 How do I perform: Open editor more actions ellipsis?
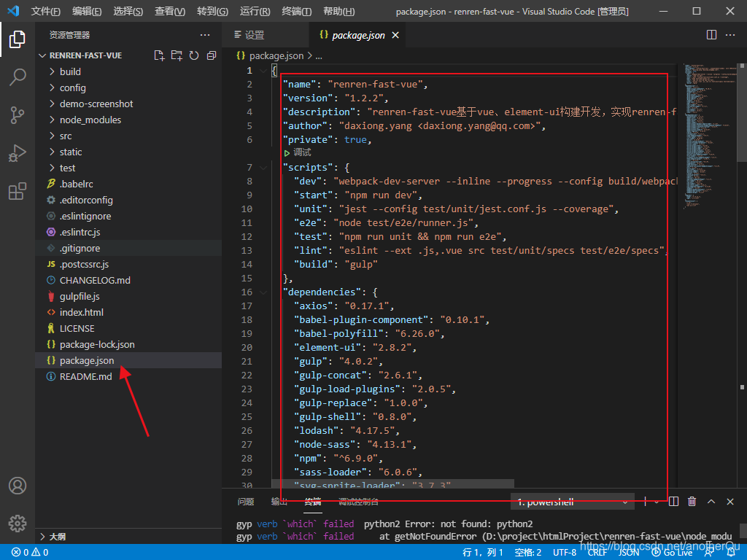pyautogui.click(x=730, y=35)
